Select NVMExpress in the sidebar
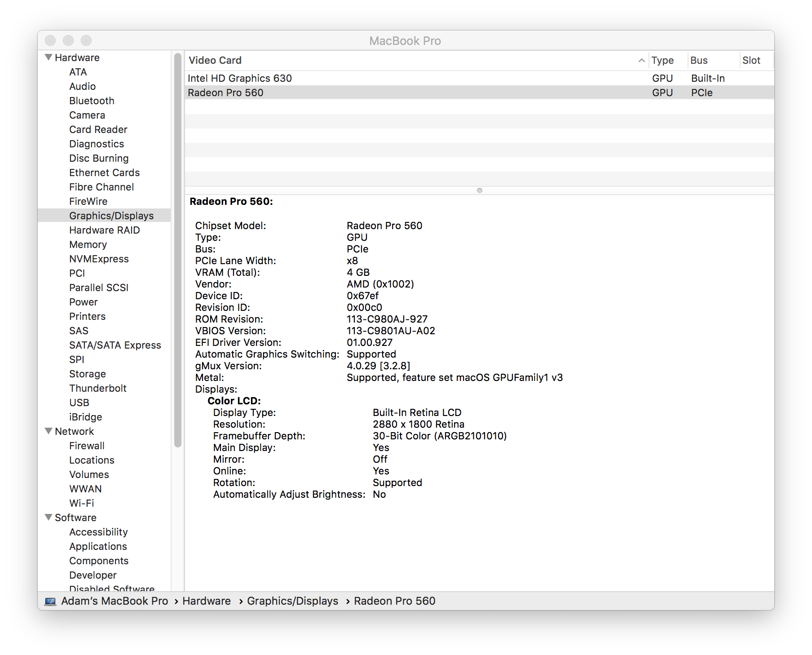Image resolution: width=812 pixels, height=655 pixels. click(99, 259)
